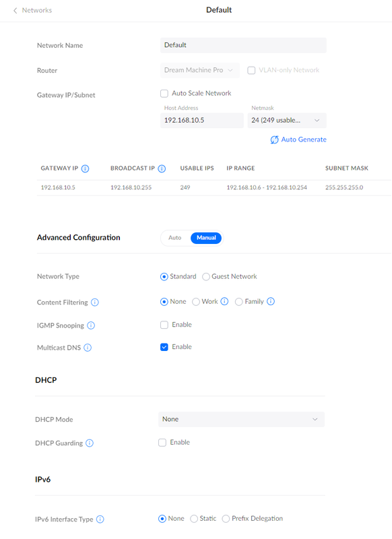Screen dimensions: 392x539
Task: Click the SUBNET MASK column header
Action: pyautogui.click(x=347, y=168)
